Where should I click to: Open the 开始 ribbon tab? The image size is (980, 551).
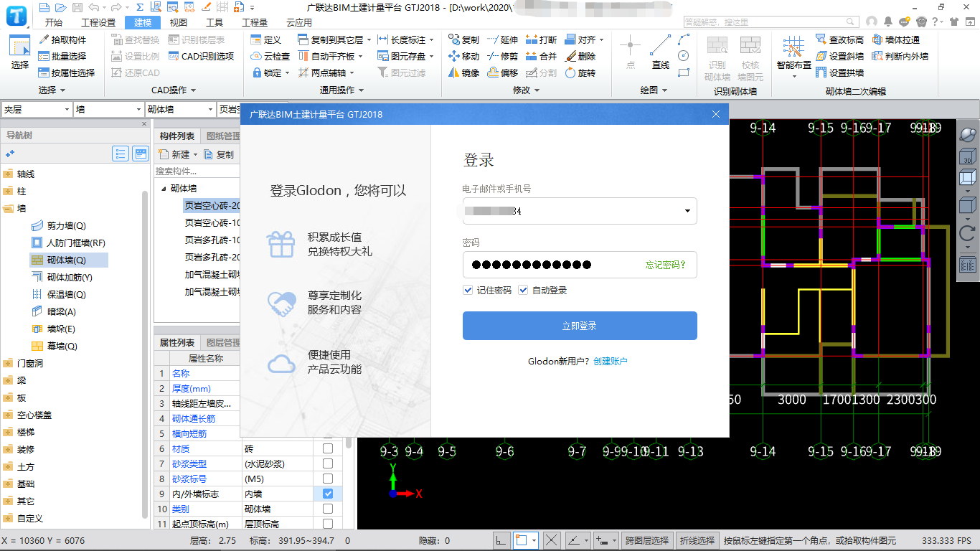(x=54, y=22)
